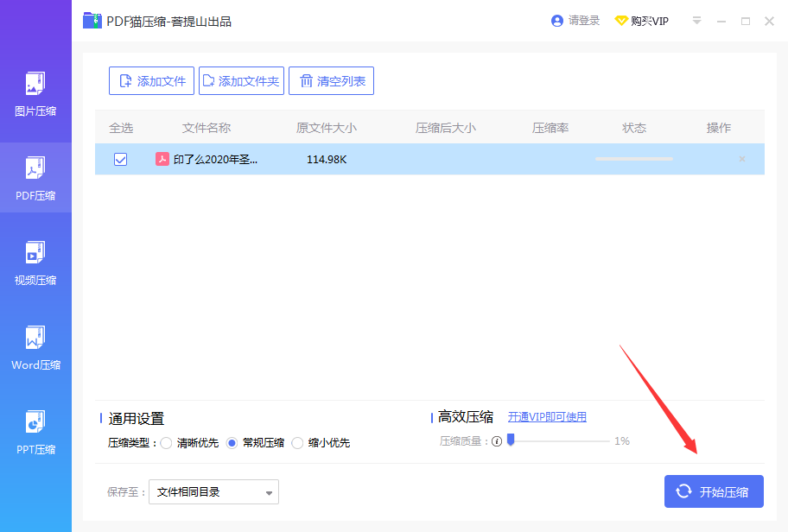The height and width of the screenshot is (532, 788).
Task: Click the 添加文件 add file button
Action: click(x=151, y=81)
